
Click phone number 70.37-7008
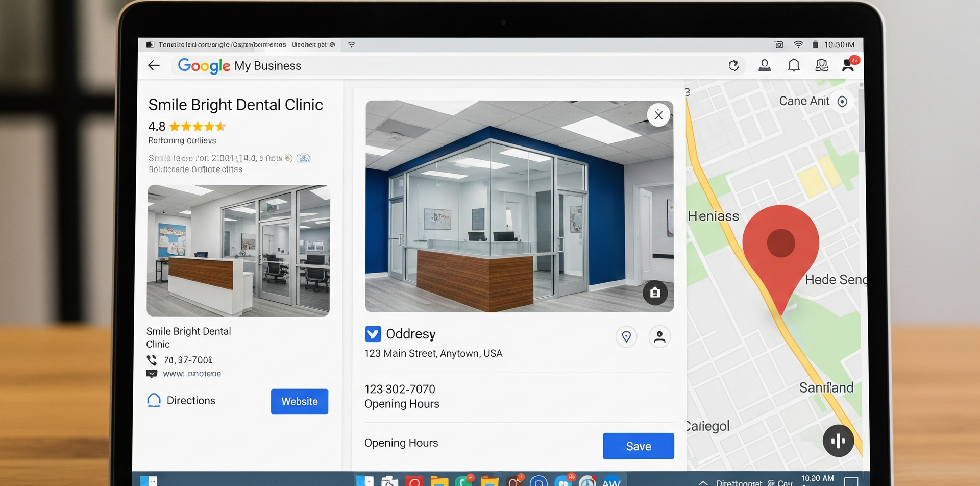tap(188, 360)
